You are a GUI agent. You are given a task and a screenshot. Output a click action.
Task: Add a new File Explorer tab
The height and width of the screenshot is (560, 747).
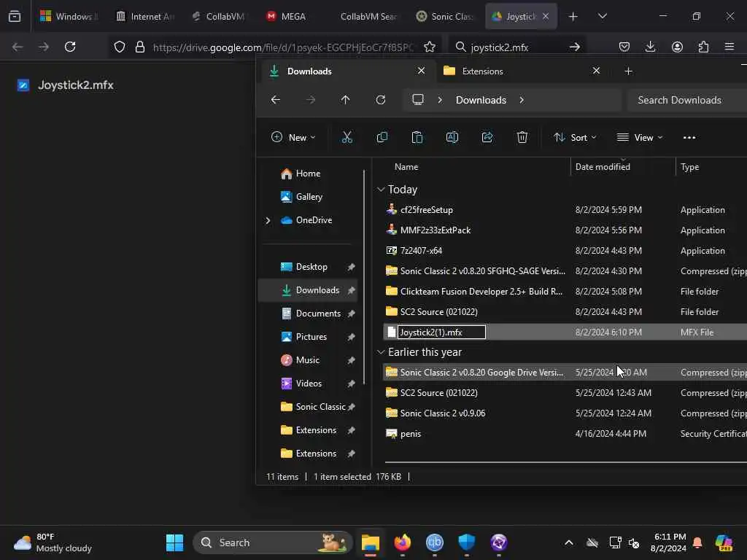pos(628,71)
